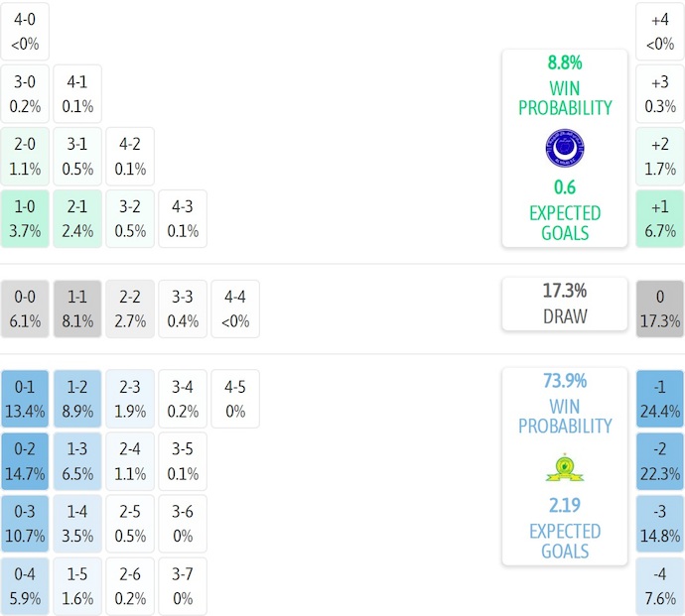Pick the 1-2 score cell at 8.9%
This screenshot has width=685, height=616.
(77, 398)
